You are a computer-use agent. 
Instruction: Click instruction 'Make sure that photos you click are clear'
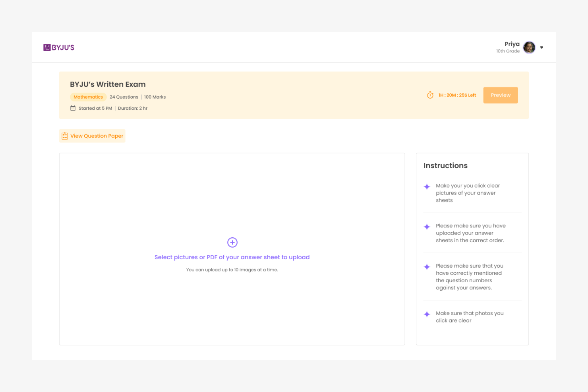click(x=470, y=317)
